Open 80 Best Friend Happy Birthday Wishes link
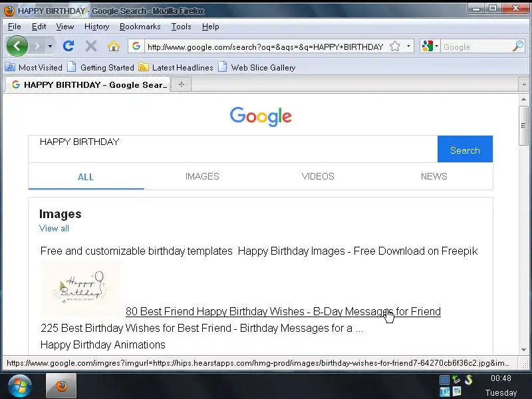The image size is (532, 399). coord(283,311)
